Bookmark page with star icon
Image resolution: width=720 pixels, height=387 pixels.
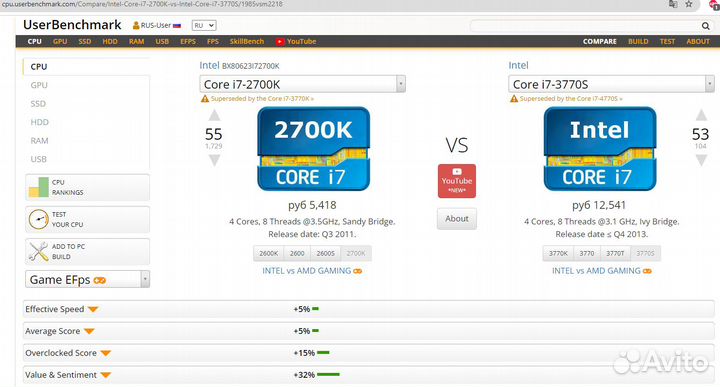[689, 4]
